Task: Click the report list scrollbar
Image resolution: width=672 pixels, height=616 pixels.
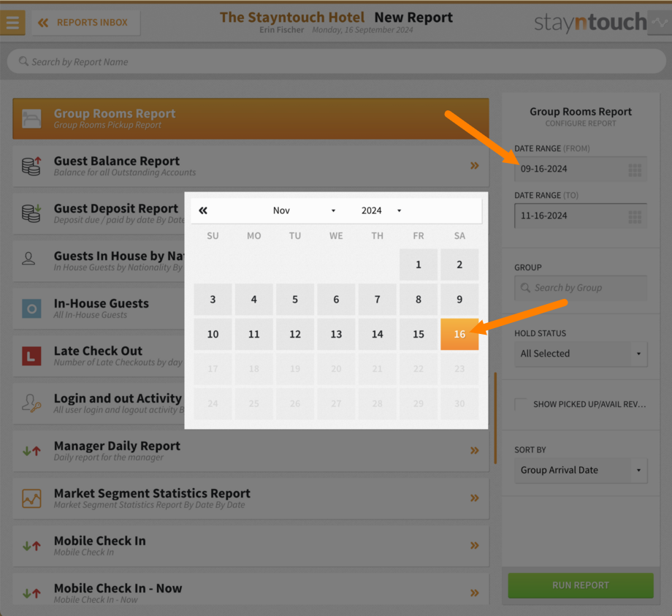Action: [495, 418]
